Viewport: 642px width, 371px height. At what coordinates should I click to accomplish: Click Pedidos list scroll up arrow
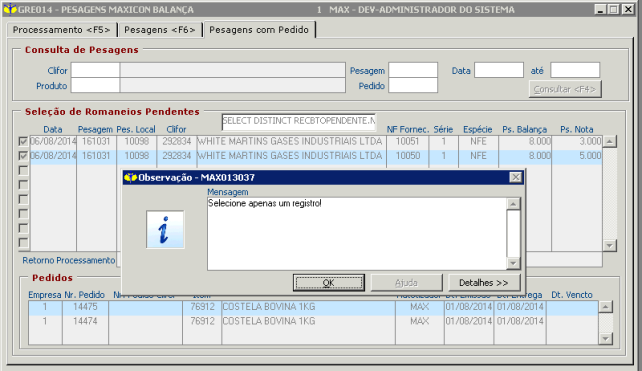[606, 307]
